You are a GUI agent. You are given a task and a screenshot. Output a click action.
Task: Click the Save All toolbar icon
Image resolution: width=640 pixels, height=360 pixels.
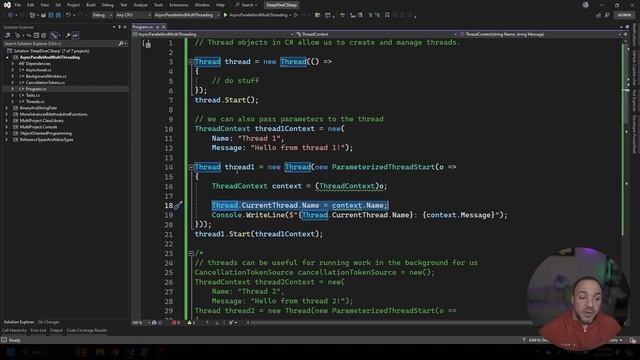pos(58,15)
